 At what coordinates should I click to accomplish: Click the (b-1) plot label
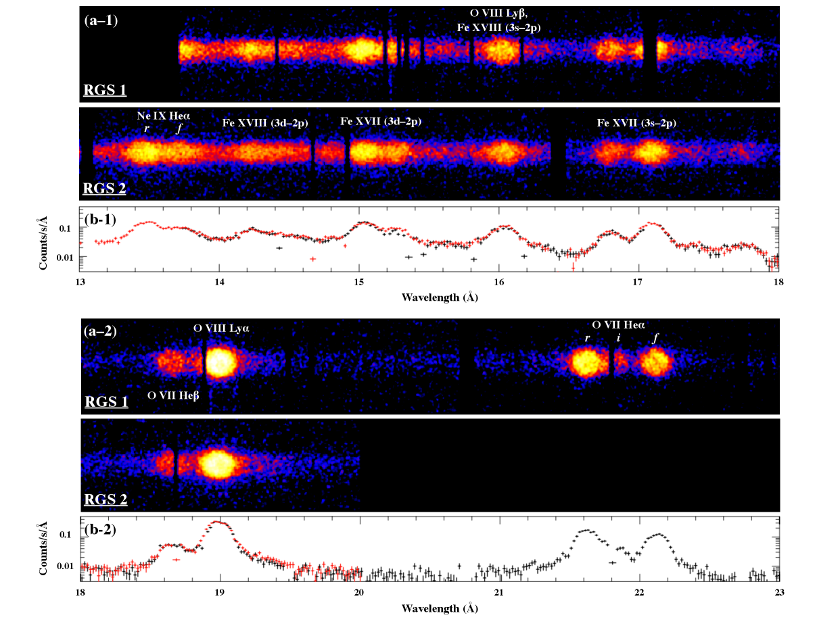[99, 219]
